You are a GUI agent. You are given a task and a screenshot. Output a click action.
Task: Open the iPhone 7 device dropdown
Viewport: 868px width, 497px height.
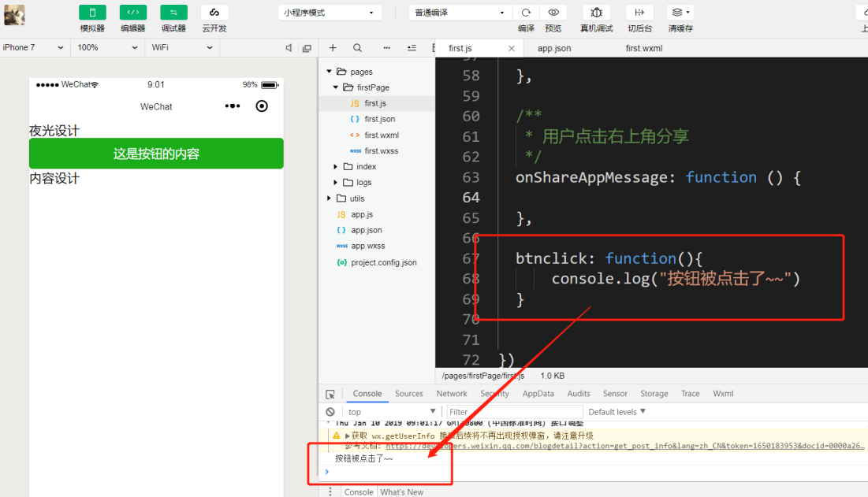tap(33, 47)
